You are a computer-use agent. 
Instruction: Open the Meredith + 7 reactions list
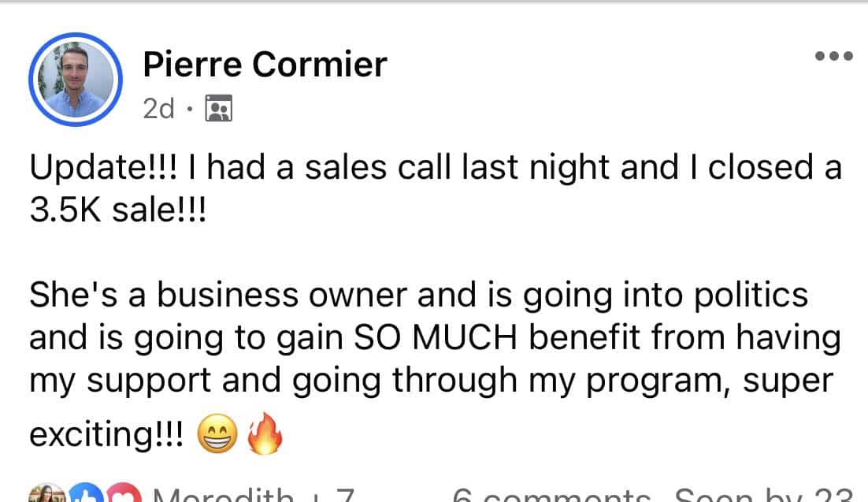[x=252, y=496]
